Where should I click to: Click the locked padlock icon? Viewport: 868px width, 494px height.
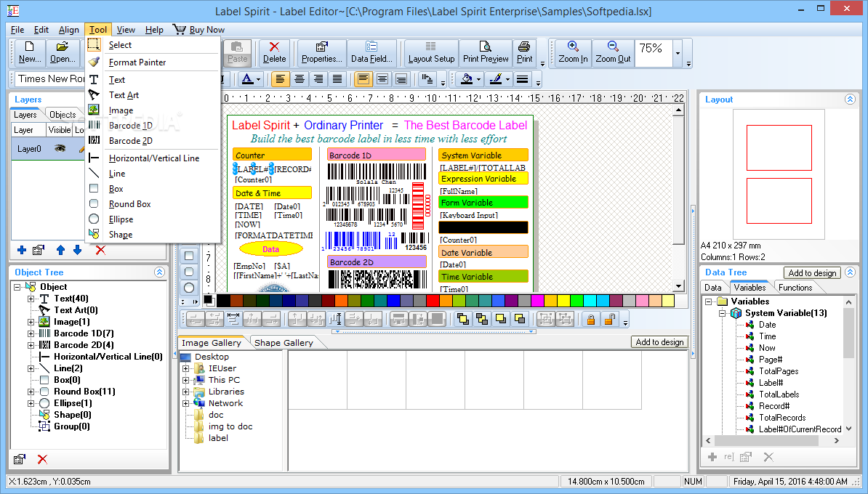(591, 319)
